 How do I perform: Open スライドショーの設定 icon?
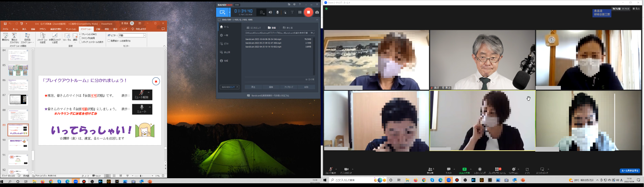click(43, 38)
